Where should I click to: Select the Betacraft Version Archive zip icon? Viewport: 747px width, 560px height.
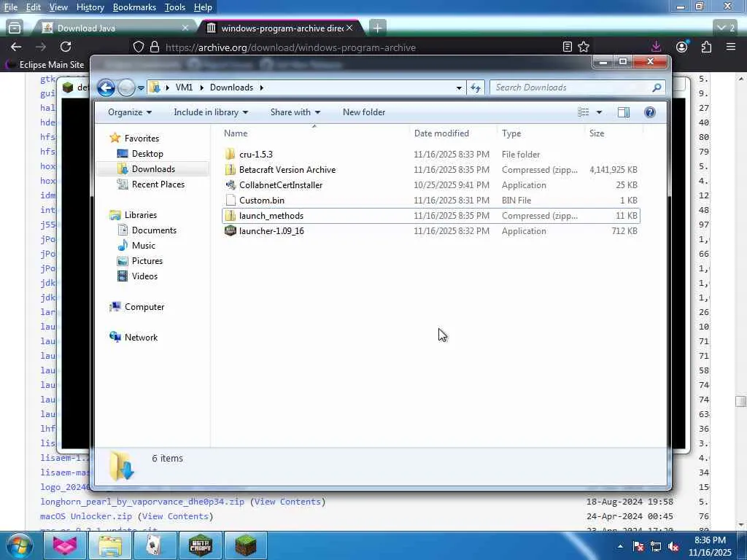click(231, 169)
